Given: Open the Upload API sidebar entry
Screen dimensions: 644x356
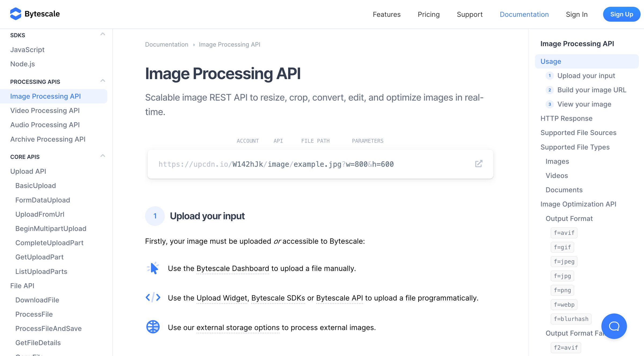Looking at the screenshot, I should tap(28, 171).
